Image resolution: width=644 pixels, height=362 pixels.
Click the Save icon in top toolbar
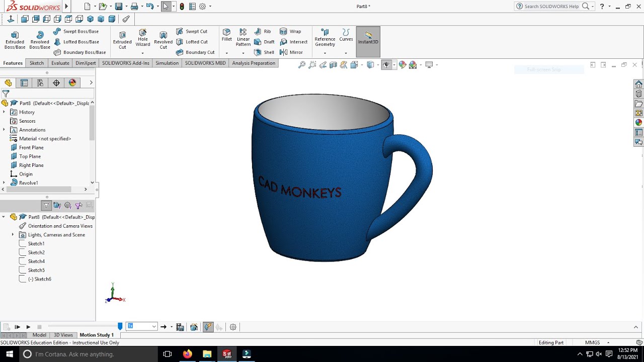pyautogui.click(x=118, y=7)
